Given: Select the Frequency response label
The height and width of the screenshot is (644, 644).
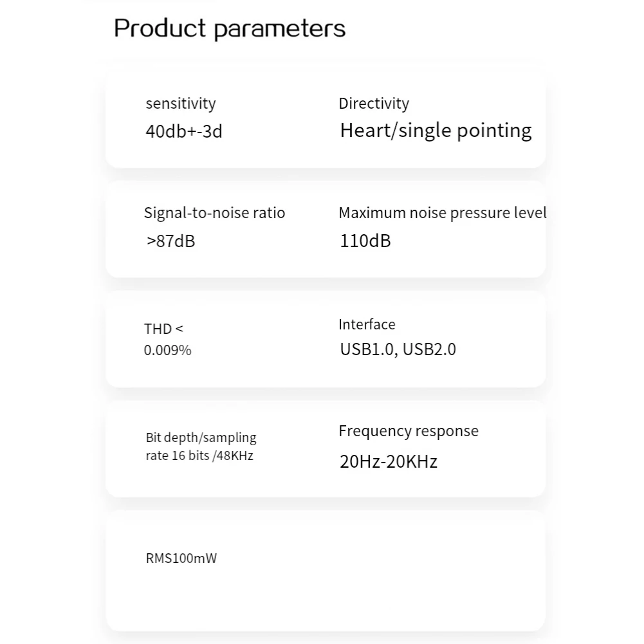Looking at the screenshot, I should [409, 431].
